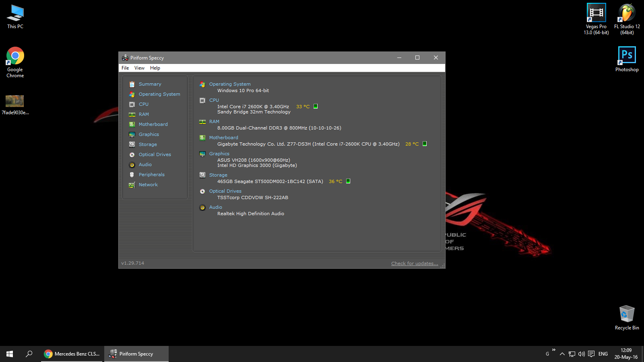Open the View menu
This screenshot has height=362, width=644.
(x=139, y=68)
